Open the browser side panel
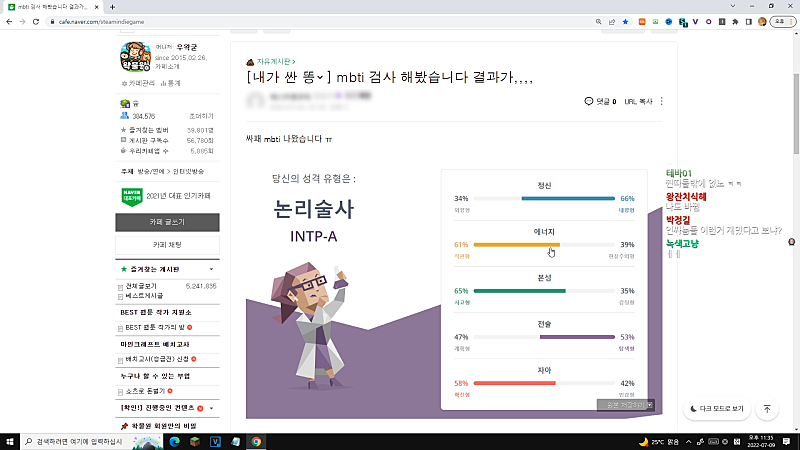This screenshot has height=450, width=800. 748,22
